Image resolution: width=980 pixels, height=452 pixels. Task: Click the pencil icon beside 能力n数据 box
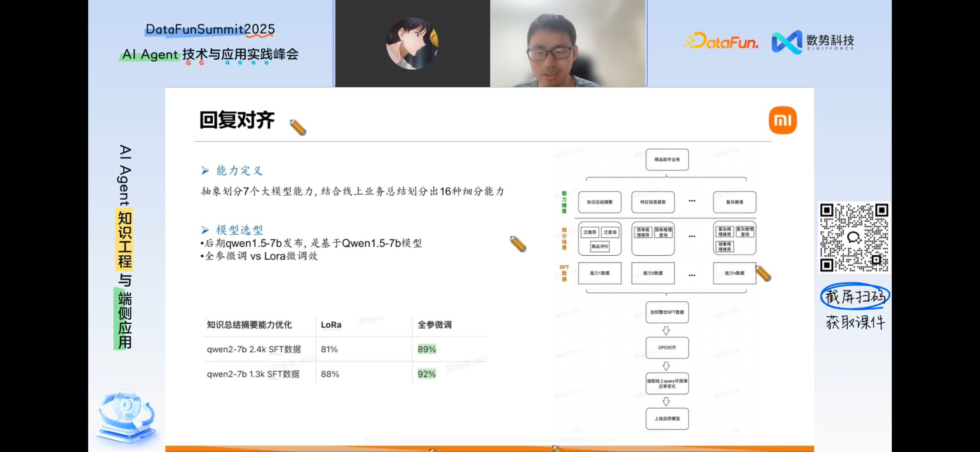point(763,274)
